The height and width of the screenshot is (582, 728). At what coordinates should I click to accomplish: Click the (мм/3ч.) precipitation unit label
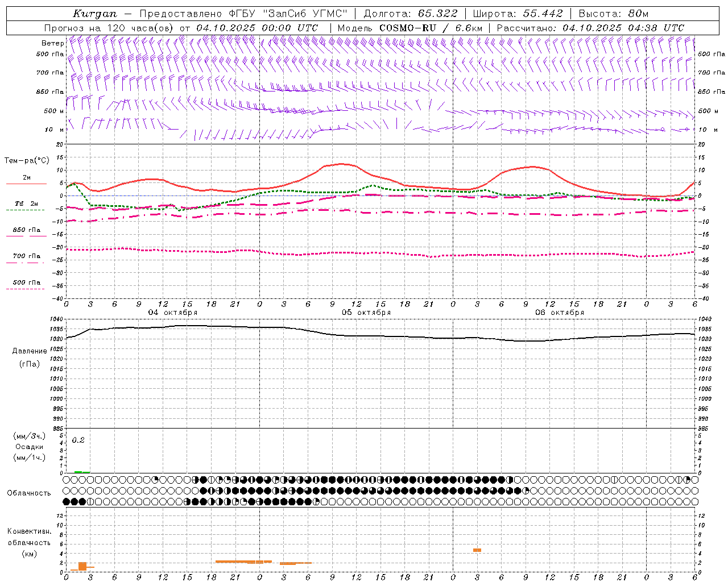coord(30,436)
